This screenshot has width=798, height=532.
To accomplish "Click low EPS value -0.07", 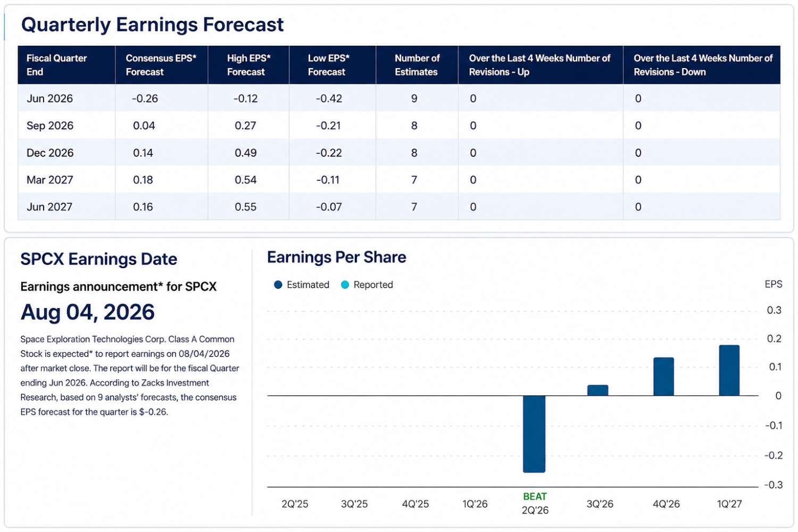I will point(329,207).
